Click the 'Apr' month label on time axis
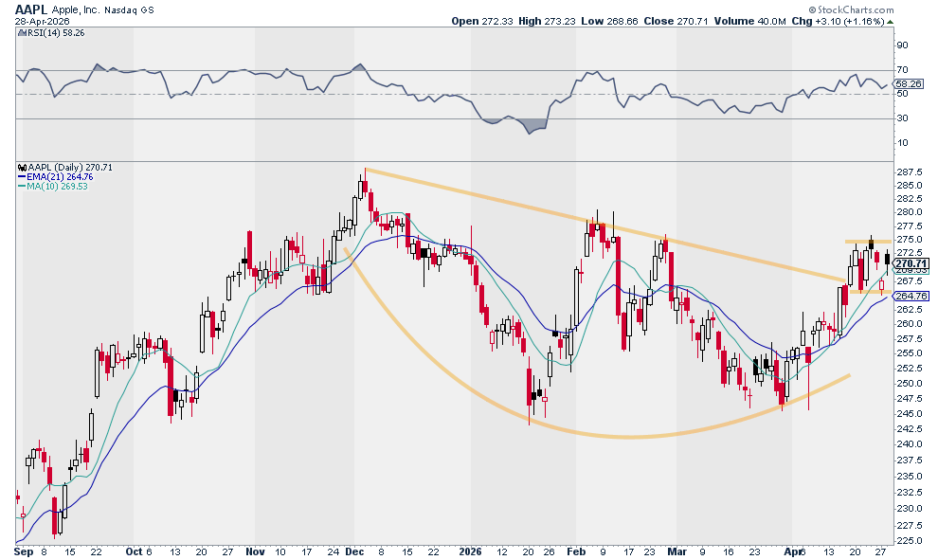The width and height of the screenshot is (938, 560). 792,552
